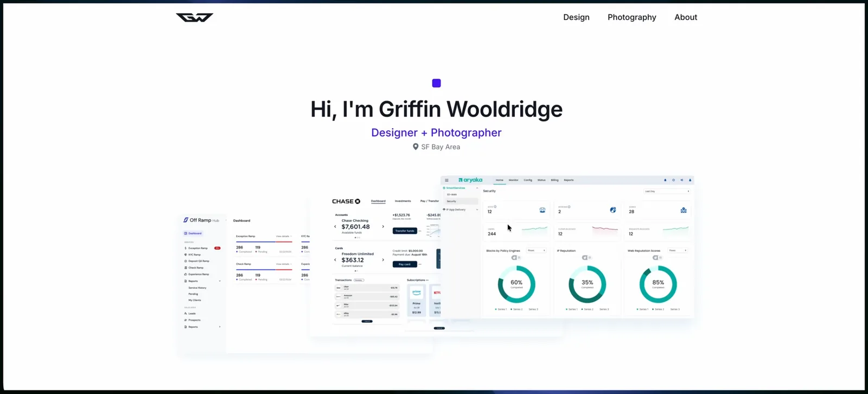Screen dimensions: 868x394
Task: Click the Chase logo
Action: tap(346, 201)
